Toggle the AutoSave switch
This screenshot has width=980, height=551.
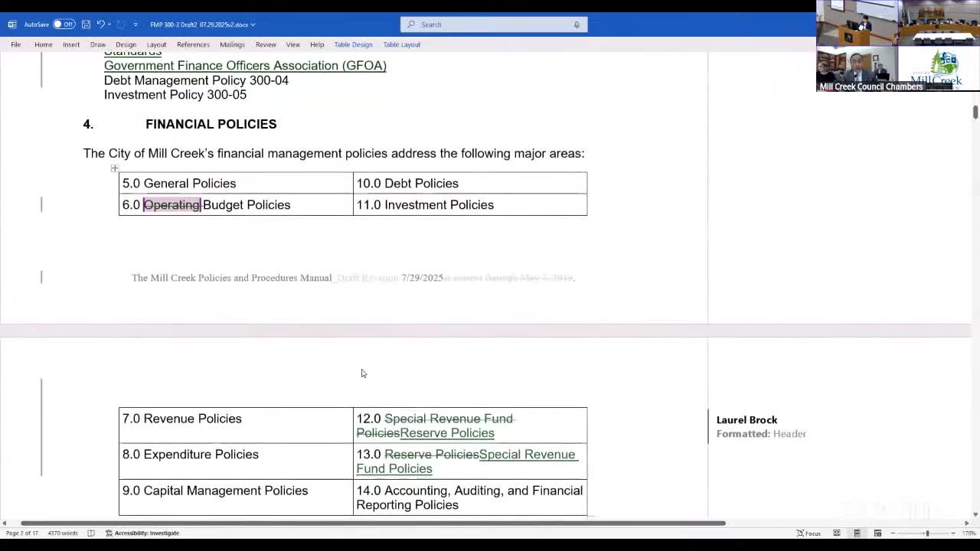[64, 24]
